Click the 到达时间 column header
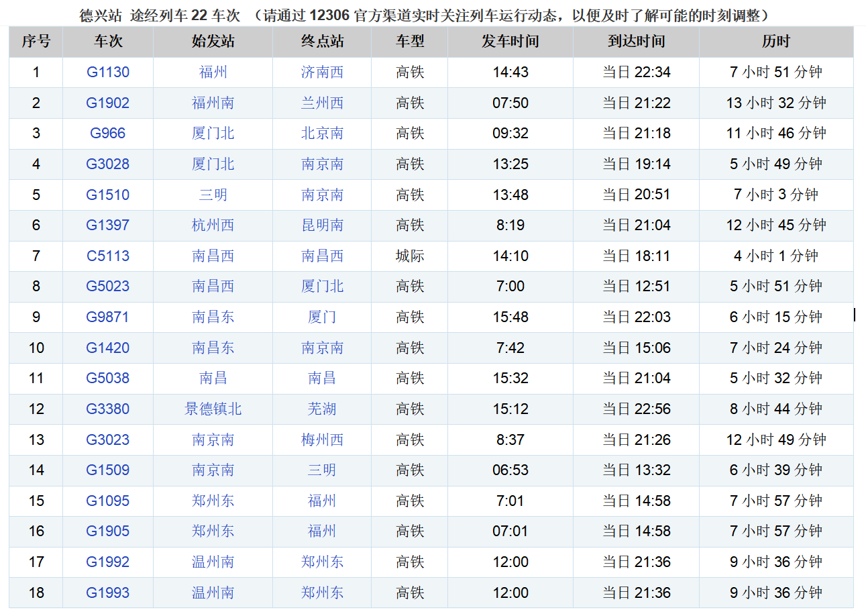 [x=637, y=42]
